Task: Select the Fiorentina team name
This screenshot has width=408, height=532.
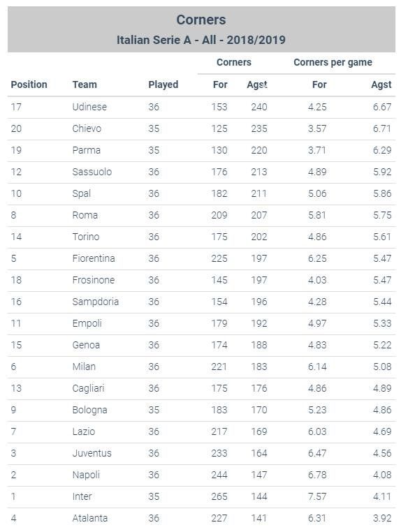Action: (x=94, y=258)
